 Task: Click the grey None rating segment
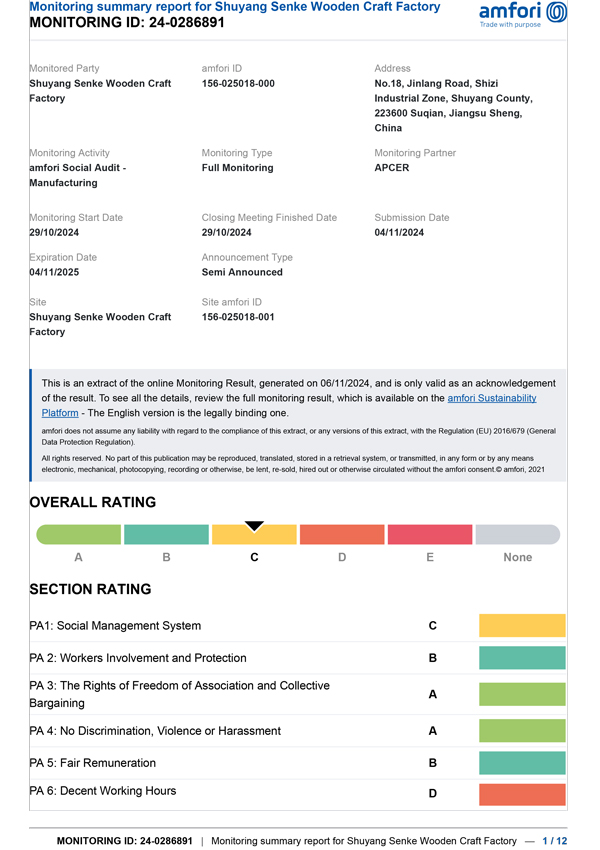pos(517,535)
